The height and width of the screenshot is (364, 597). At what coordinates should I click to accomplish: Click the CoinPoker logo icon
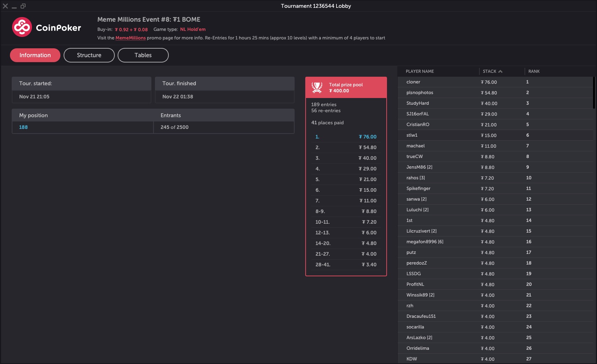(x=22, y=27)
